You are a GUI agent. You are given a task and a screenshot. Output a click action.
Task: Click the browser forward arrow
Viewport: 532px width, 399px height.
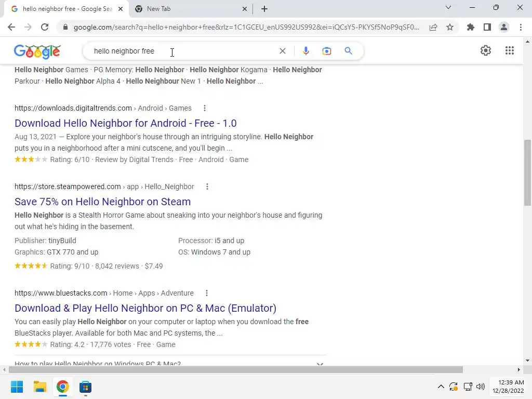pos(28,27)
